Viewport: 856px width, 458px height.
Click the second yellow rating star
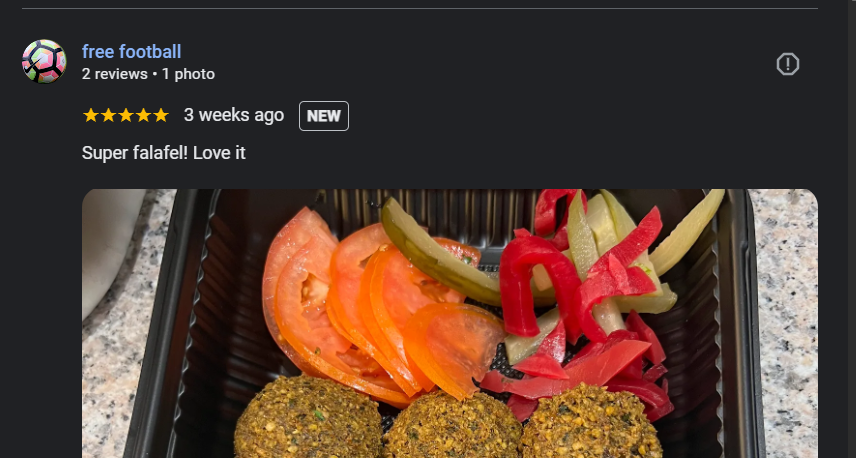coord(108,115)
